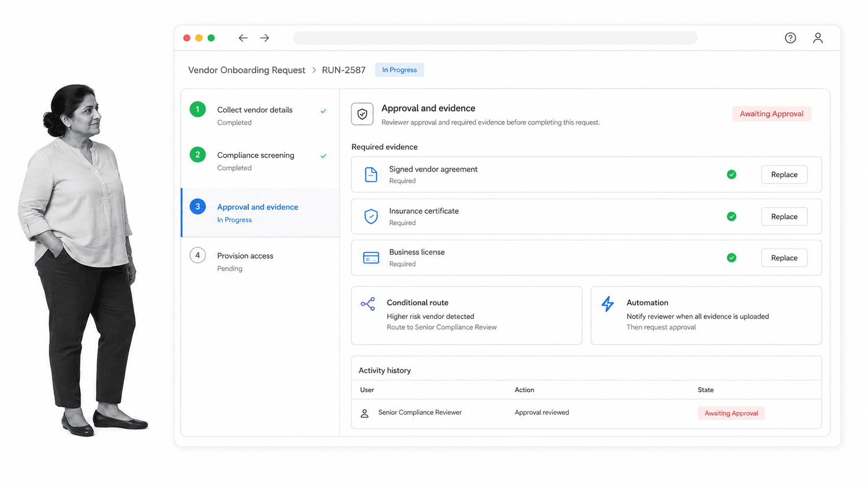Click the In Progress status badge
Screen dimensions: 868x489
(x=399, y=70)
